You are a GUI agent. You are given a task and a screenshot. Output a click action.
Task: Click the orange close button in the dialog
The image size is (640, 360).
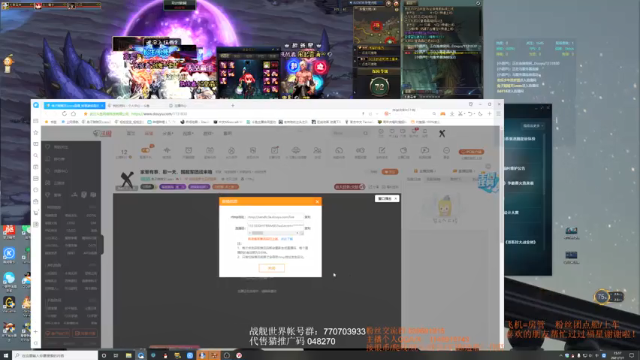(x=271, y=268)
